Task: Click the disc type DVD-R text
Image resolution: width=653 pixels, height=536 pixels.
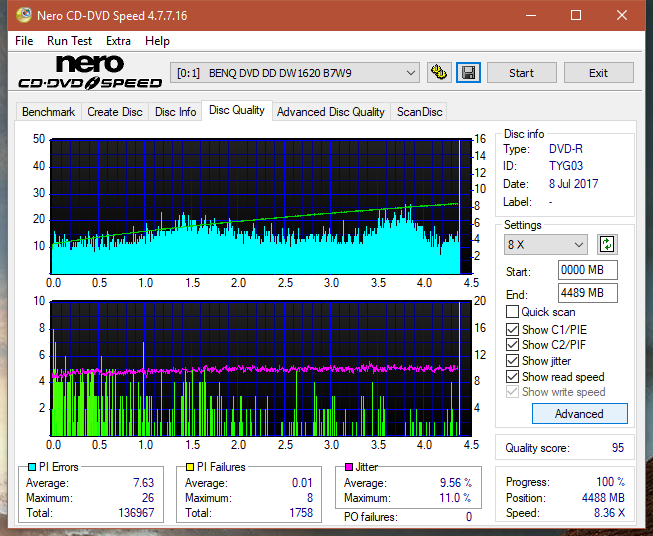Action: pos(566,149)
